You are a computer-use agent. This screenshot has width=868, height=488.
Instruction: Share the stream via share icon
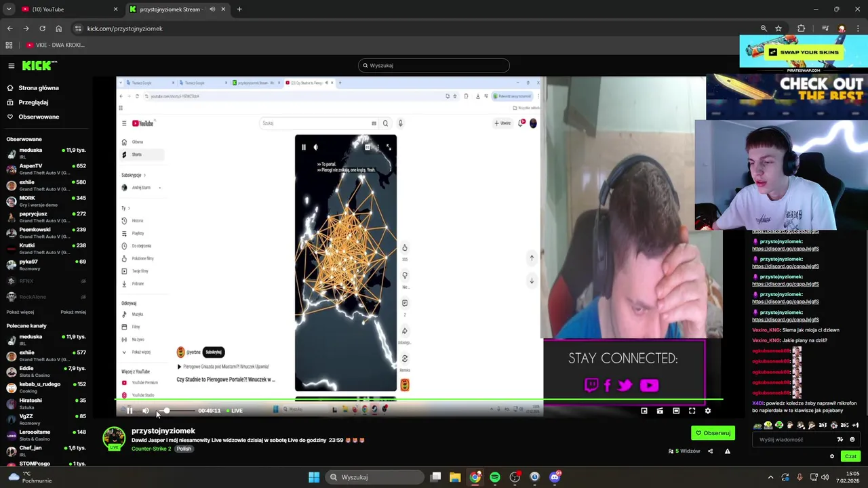(x=710, y=451)
